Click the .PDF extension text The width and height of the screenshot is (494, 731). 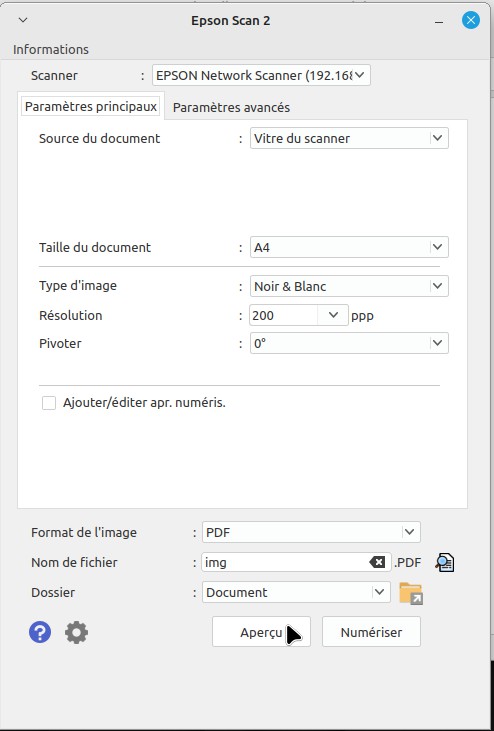(408, 562)
